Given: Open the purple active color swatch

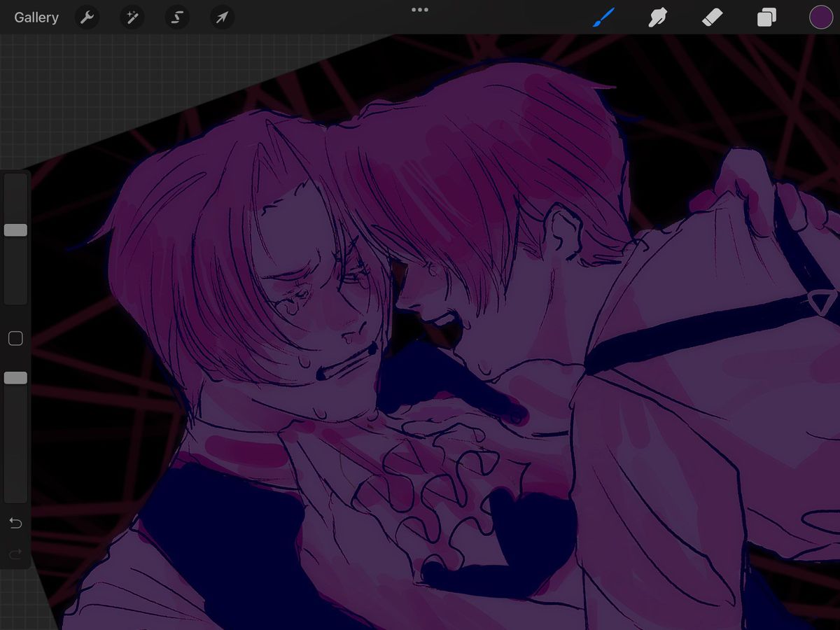Looking at the screenshot, I should click(x=821, y=17).
